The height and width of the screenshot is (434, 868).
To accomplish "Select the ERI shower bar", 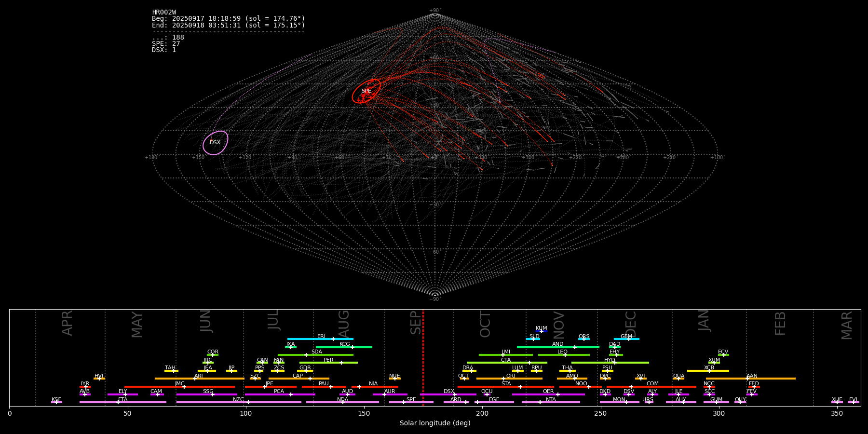I will [320, 339].
